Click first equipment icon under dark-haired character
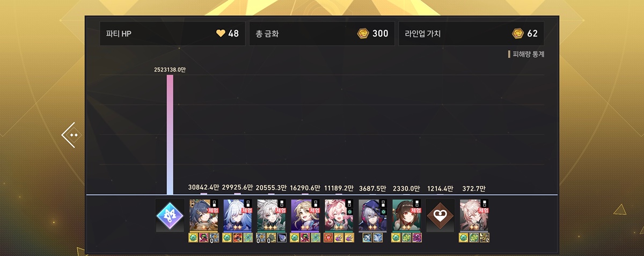644x256 pixels. 193,238
